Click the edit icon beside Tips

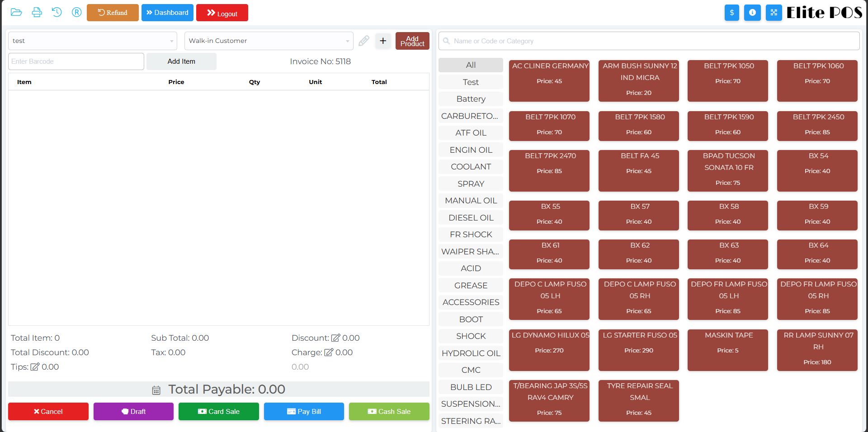[36, 367]
